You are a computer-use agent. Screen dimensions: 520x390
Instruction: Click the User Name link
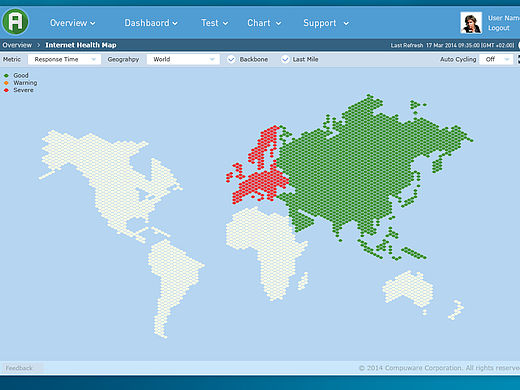[504, 18]
